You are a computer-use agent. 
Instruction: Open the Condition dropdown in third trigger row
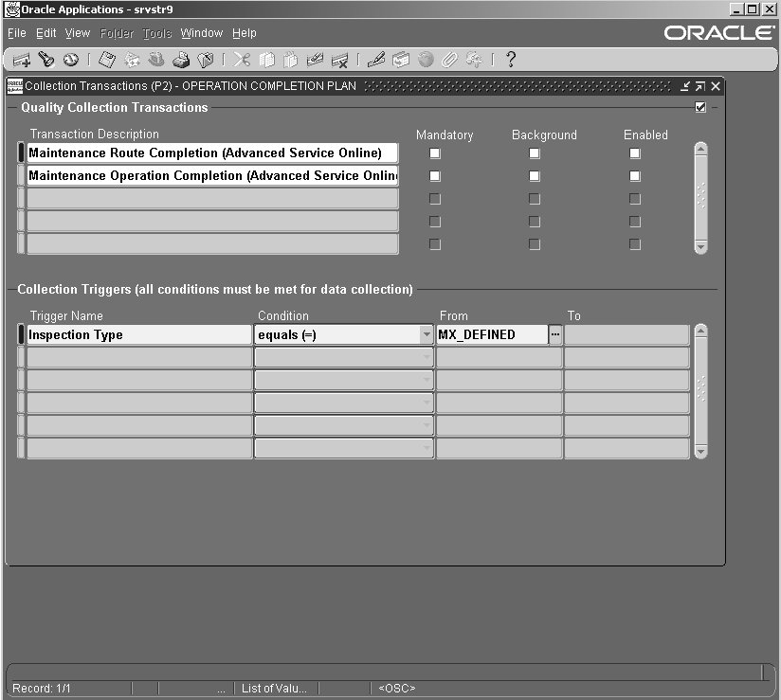(427, 381)
